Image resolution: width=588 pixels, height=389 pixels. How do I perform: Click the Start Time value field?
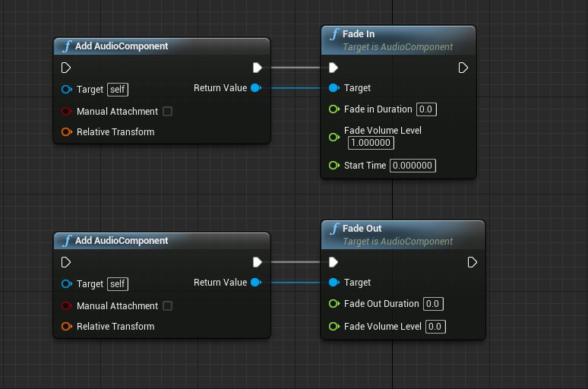pos(413,166)
